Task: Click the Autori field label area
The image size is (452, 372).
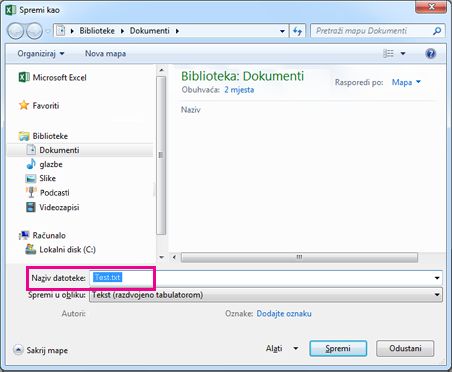Action: click(74, 314)
